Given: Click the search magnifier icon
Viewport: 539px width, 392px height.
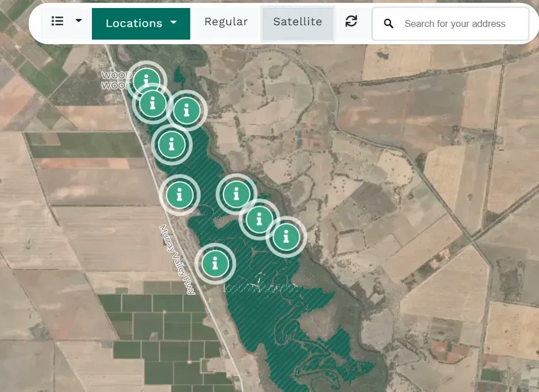Looking at the screenshot, I should point(388,24).
